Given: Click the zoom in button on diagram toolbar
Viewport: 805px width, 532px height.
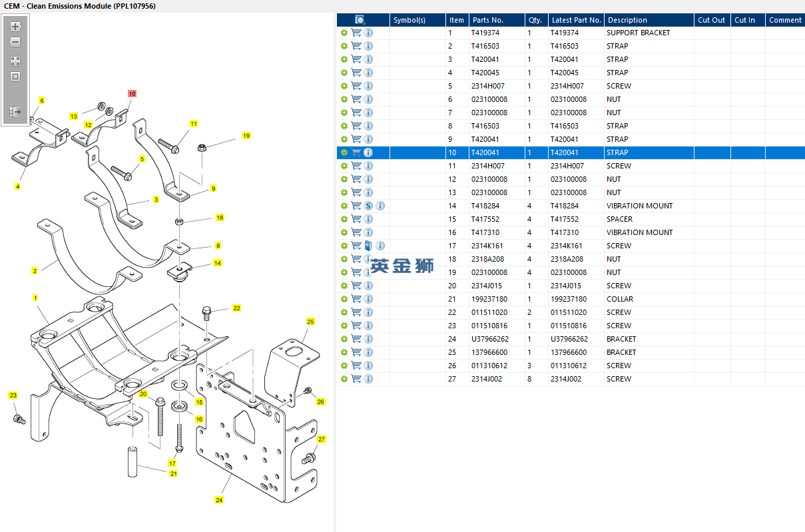Looking at the screenshot, I should pyautogui.click(x=15, y=27).
